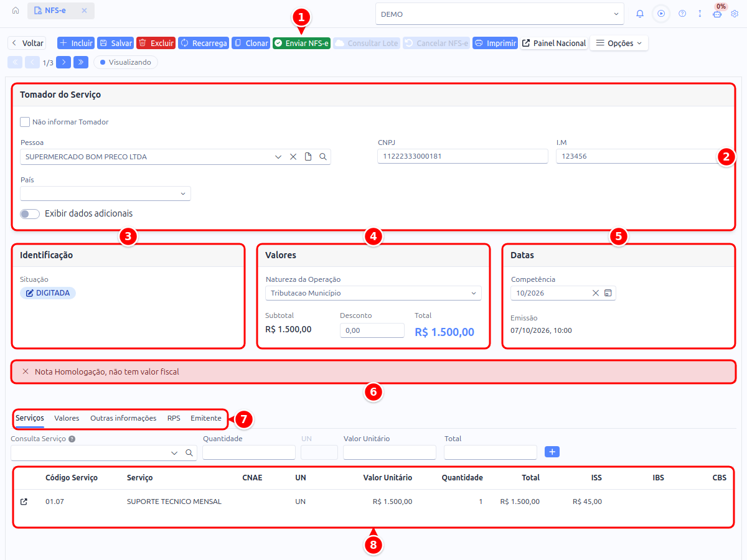The width and height of the screenshot is (747, 560).
Task: Check the Não informar Tomador checkbox
Action: tap(25, 122)
